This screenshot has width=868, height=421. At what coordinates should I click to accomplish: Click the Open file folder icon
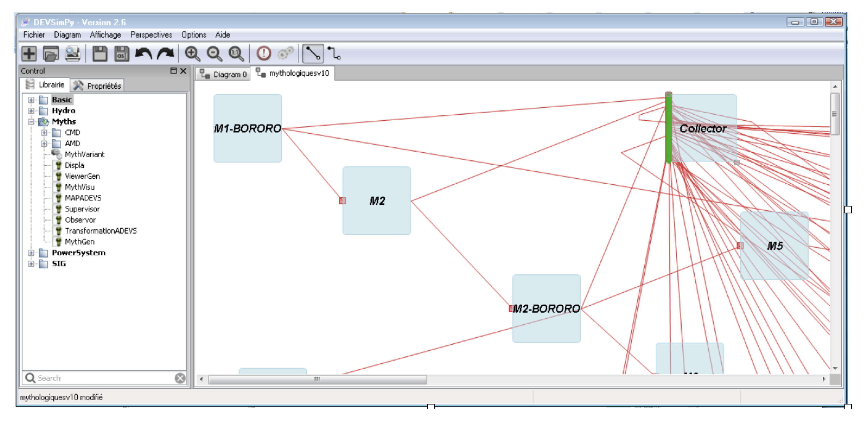[x=50, y=54]
